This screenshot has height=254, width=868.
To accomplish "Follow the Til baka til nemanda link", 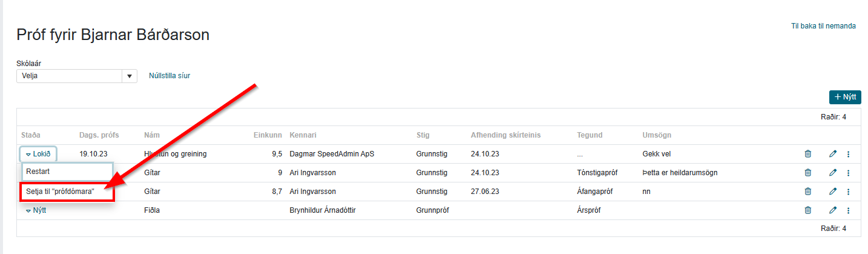I will tap(823, 26).
